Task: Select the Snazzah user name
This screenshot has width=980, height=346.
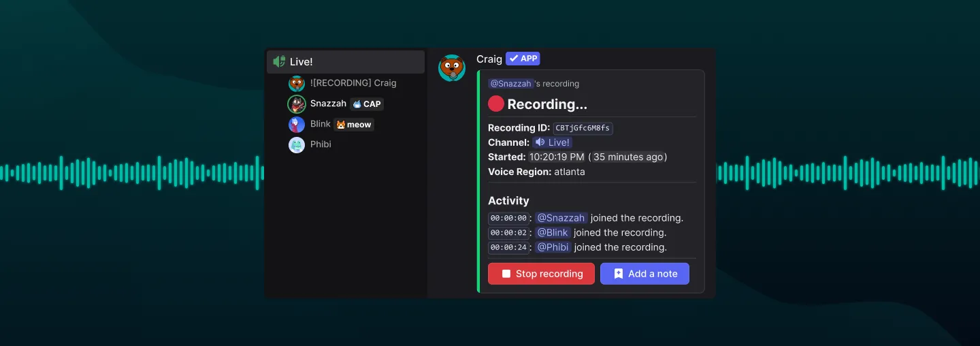Action: [x=328, y=104]
